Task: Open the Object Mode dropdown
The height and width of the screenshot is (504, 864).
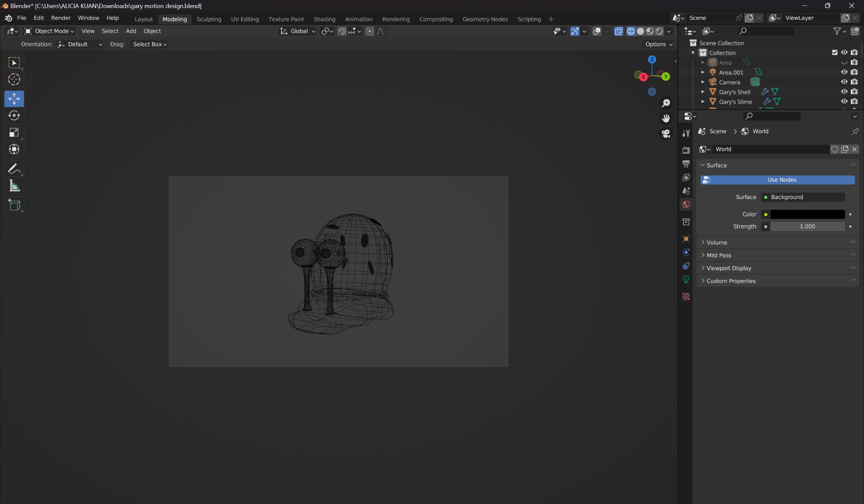Action: (x=49, y=31)
